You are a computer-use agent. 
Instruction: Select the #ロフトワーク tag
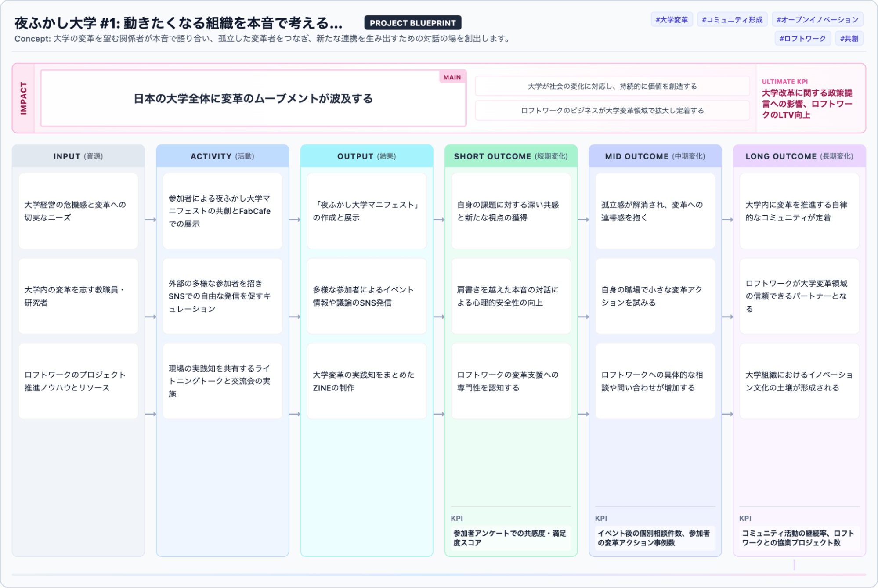(803, 39)
